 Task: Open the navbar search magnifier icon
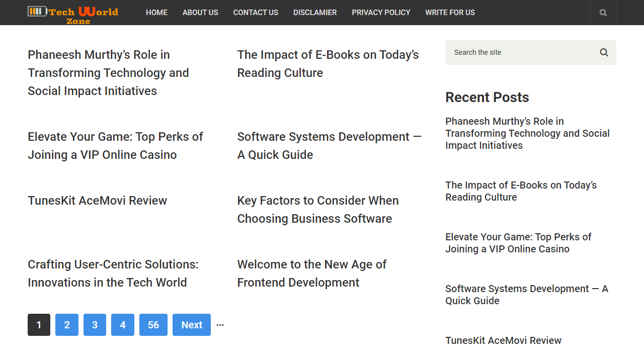click(603, 12)
